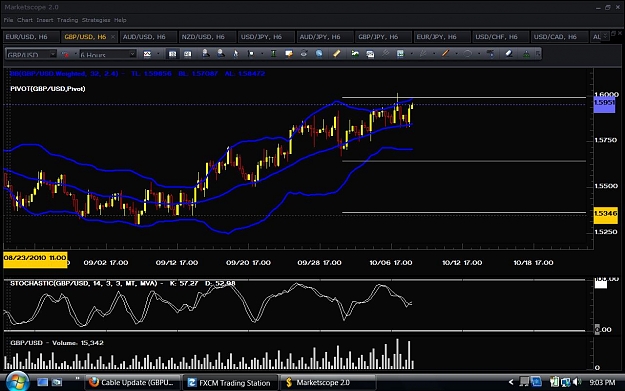625x391 pixels.
Task: Open the GBP/USD instrument dropdown
Action: (31, 54)
